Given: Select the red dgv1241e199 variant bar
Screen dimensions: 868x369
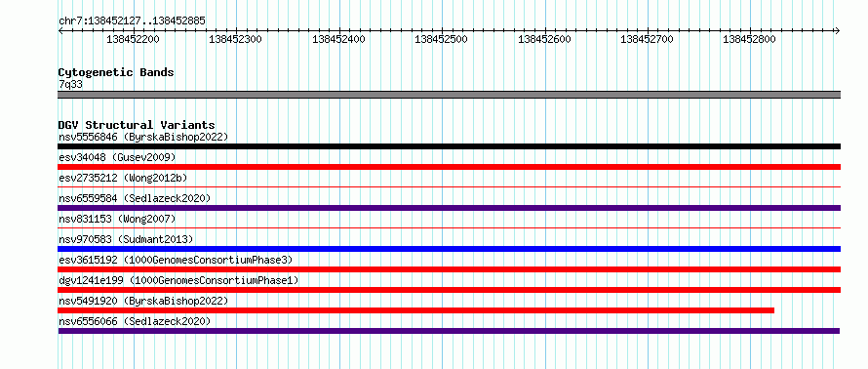Looking at the screenshot, I should point(449,290).
